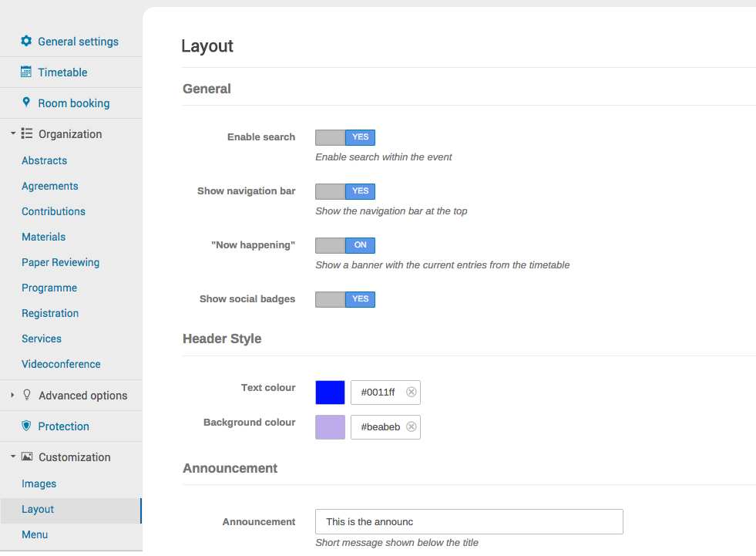Screen dimensions: 756x556
Task: Select the Advanced options menu label
Action: pyautogui.click(x=83, y=396)
